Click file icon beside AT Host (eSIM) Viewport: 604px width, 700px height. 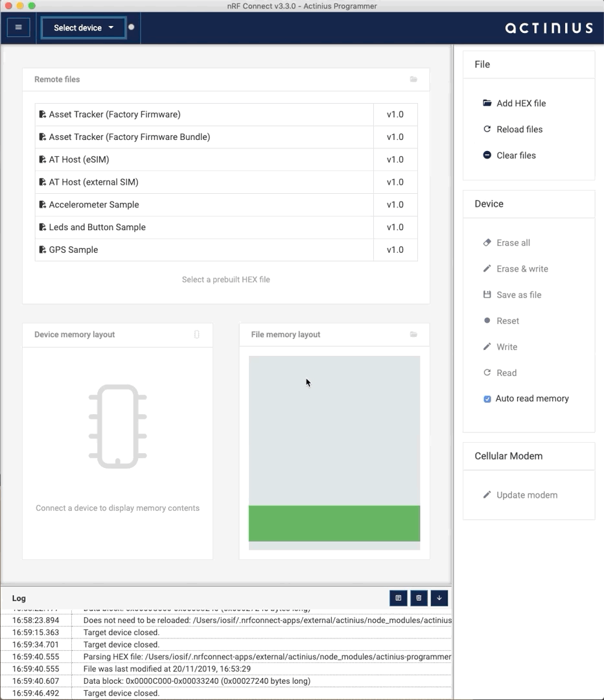pyautogui.click(x=42, y=159)
